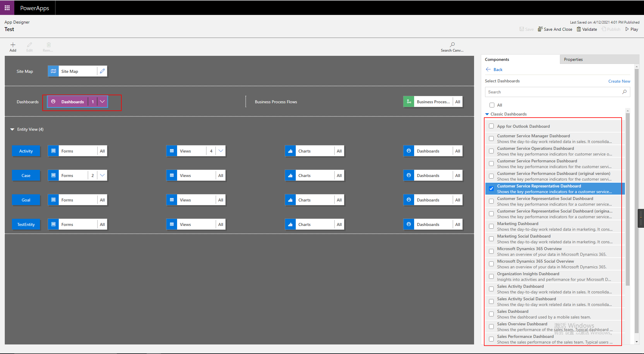
Task: Click the Case Charts bar chart icon
Action: pyautogui.click(x=290, y=176)
